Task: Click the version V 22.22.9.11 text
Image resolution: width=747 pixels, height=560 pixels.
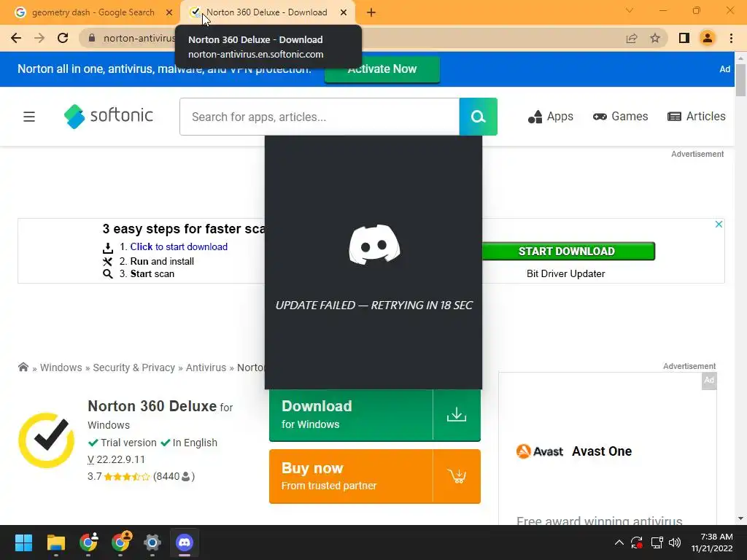Action: point(116,459)
